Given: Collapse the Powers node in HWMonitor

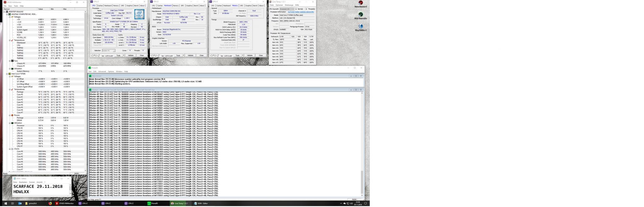Looking at the screenshot, I should coord(10,115).
